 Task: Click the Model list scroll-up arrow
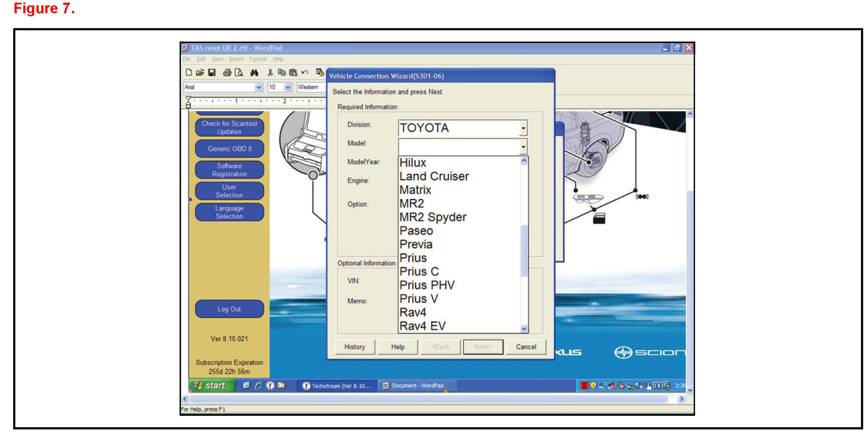524,161
